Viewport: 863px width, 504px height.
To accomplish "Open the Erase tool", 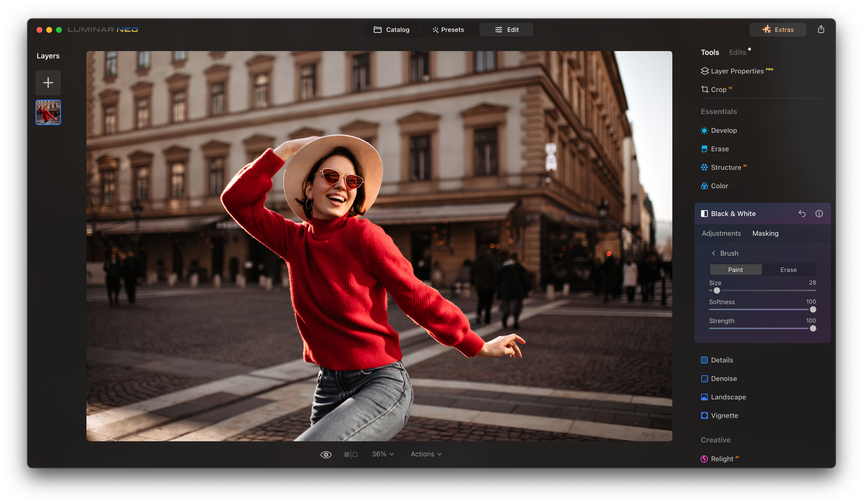I will pos(721,149).
